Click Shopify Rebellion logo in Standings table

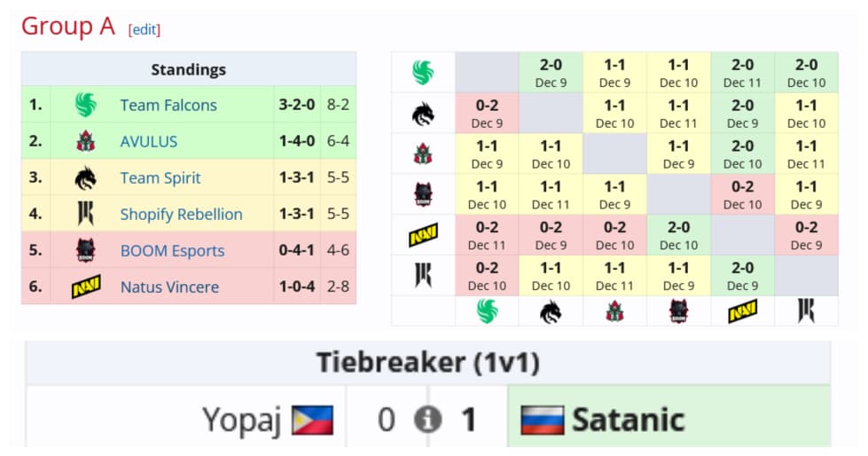[85, 215]
